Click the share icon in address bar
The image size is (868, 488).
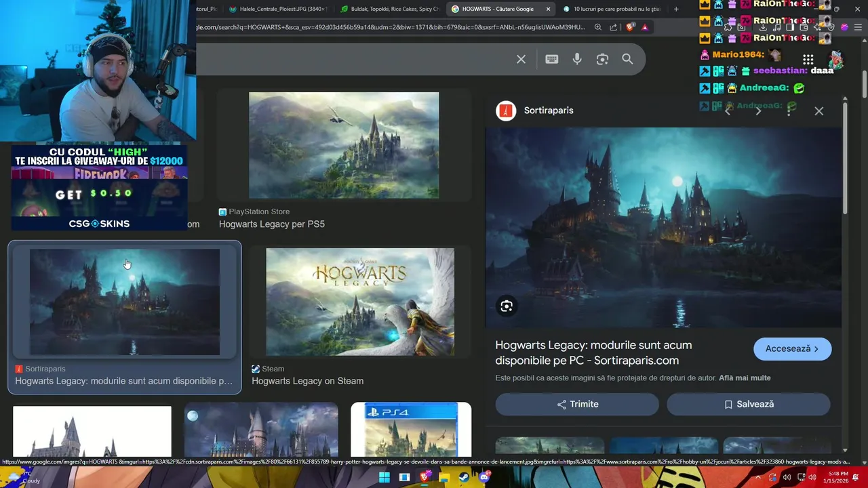pos(613,27)
